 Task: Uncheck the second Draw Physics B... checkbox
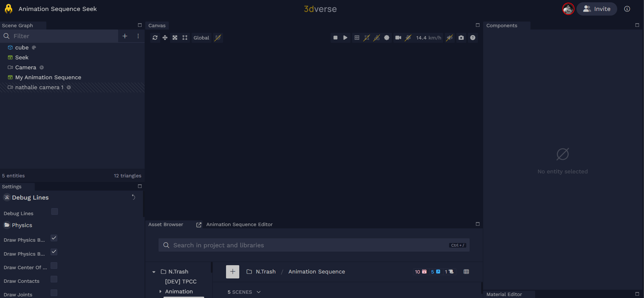click(54, 252)
